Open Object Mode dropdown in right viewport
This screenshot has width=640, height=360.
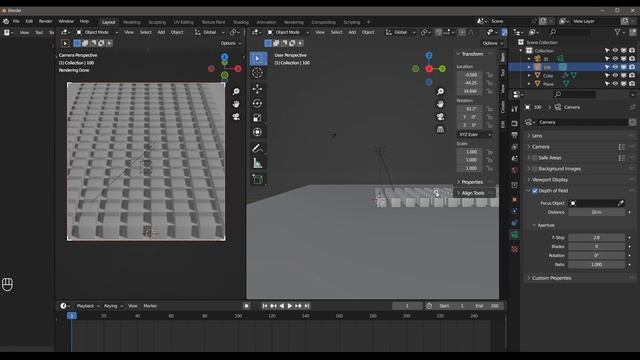click(288, 32)
